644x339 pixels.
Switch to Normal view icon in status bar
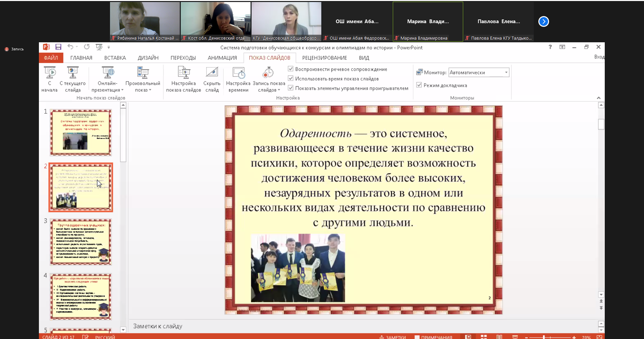468,337
